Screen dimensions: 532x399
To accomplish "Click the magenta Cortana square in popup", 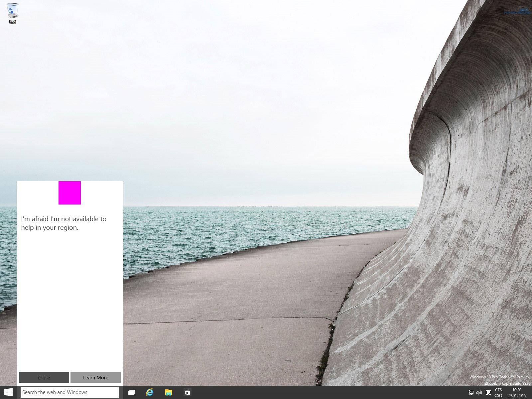I will [69, 193].
